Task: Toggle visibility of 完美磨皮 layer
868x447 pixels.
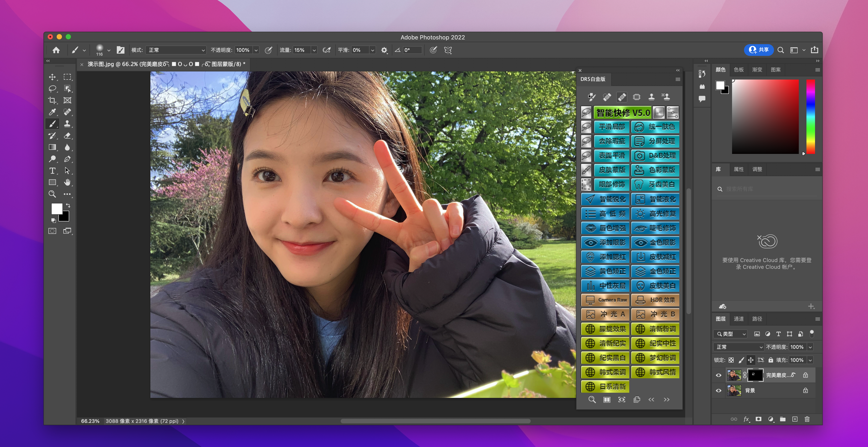Action: tap(718, 375)
